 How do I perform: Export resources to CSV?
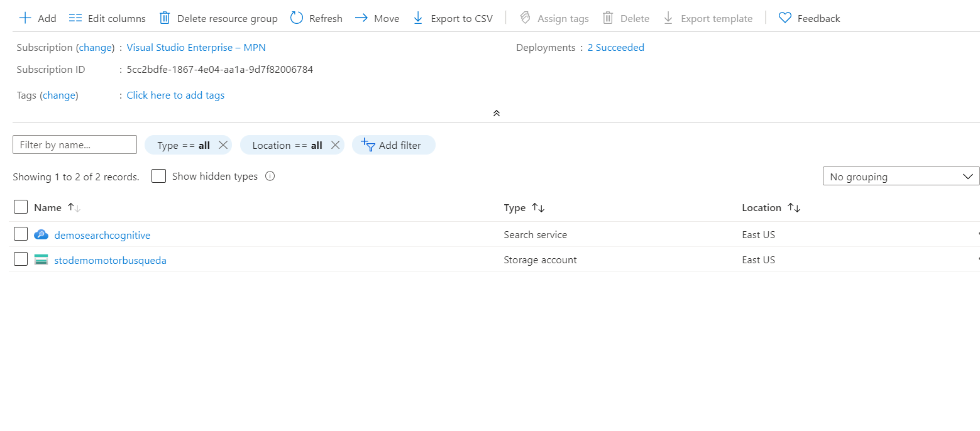(x=453, y=18)
